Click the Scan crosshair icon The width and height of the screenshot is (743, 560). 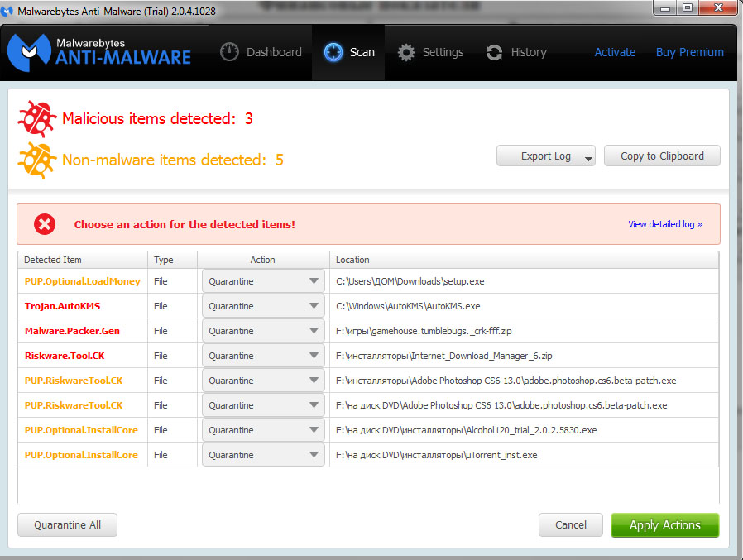(x=333, y=52)
